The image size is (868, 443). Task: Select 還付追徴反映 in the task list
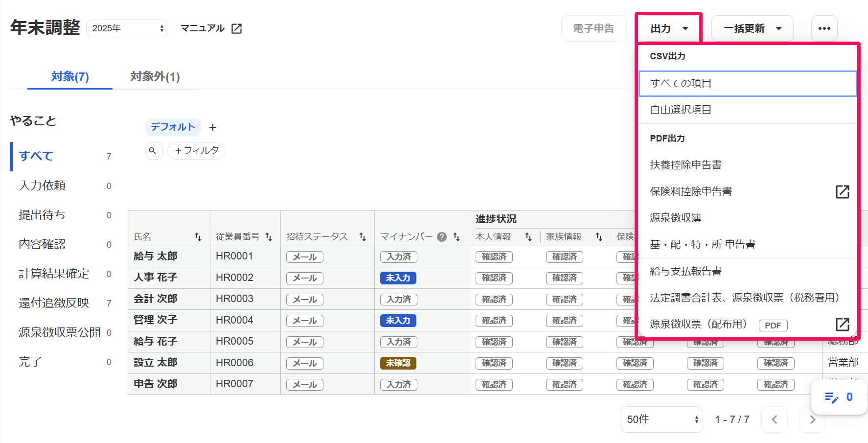54,303
